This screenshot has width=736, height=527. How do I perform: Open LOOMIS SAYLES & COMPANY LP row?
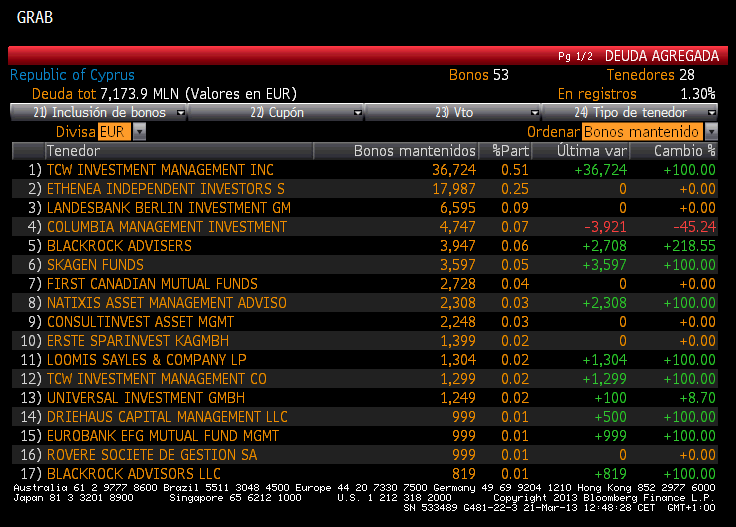coord(364,360)
